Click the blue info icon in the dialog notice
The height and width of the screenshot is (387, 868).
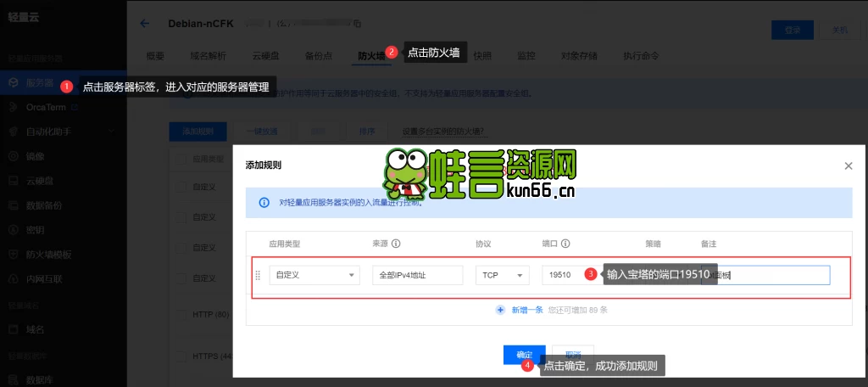264,202
